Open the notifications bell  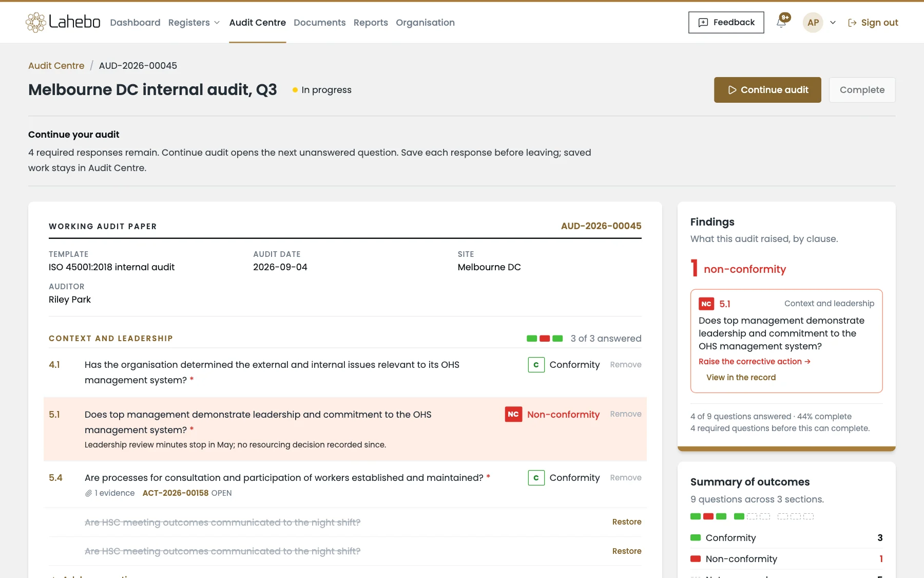[781, 23]
